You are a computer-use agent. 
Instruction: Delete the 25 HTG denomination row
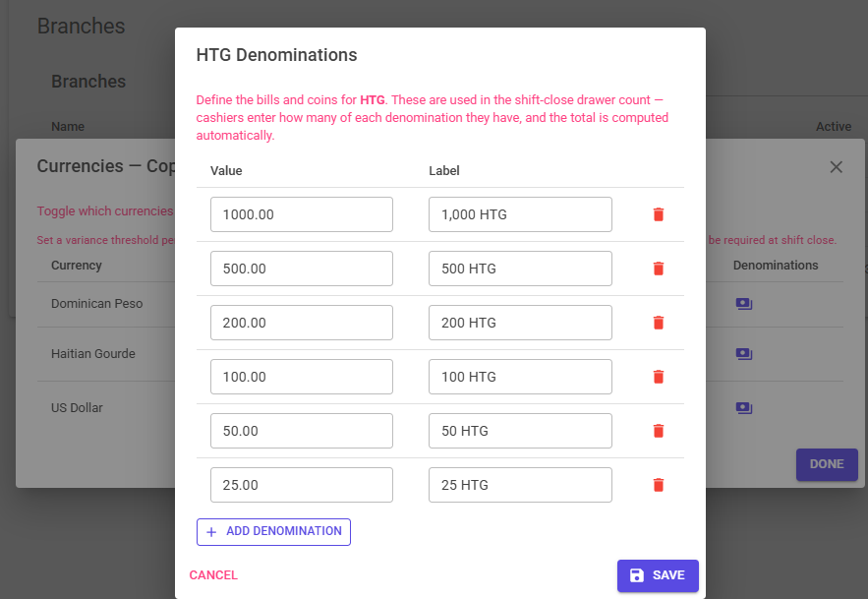(x=659, y=485)
